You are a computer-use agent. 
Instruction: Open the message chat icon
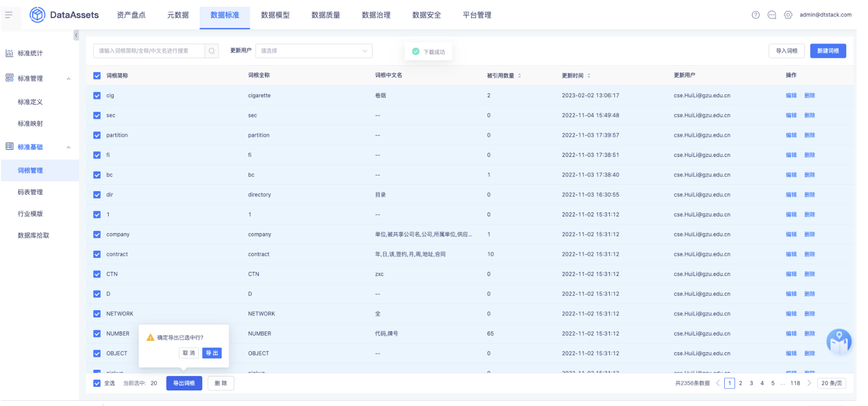[x=772, y=15]
